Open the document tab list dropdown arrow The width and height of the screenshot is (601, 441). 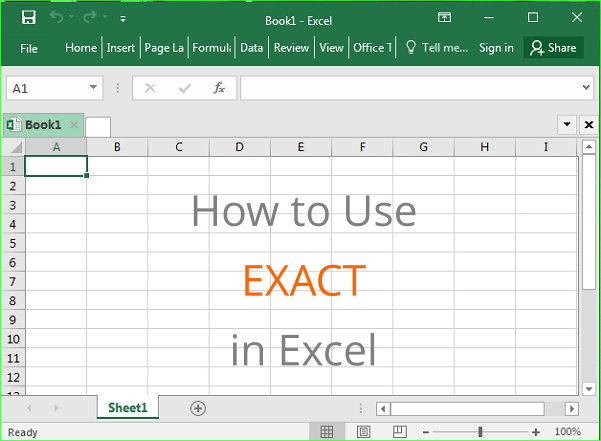pos(567,124)
